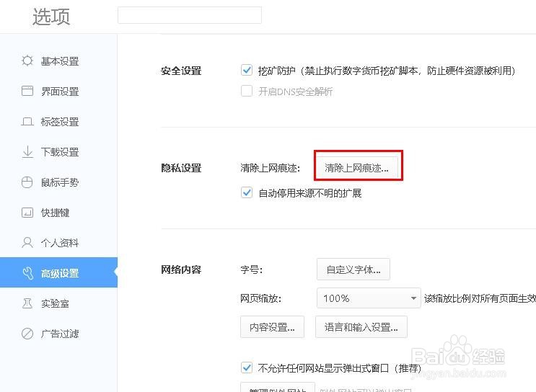
Task: Click the block icon beside 广告过滤
Action: (x=27, y=333)
